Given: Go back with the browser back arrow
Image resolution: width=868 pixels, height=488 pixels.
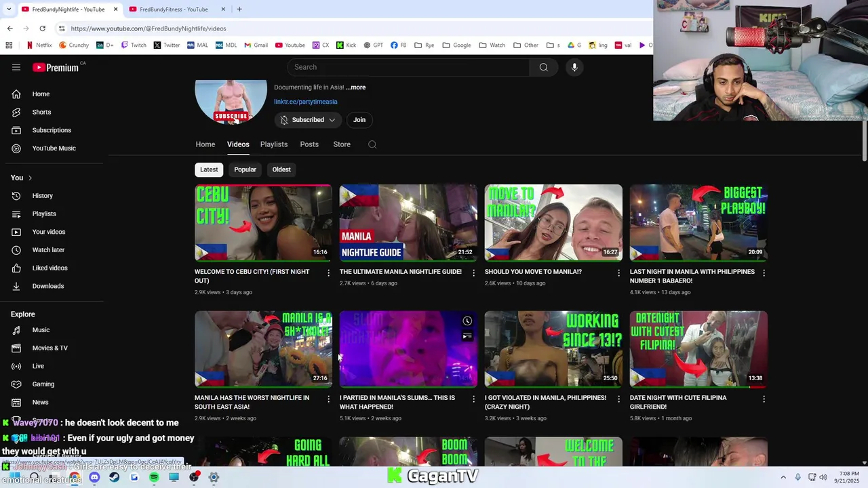Looking at the screenshot, I should [x=9, y=28].
